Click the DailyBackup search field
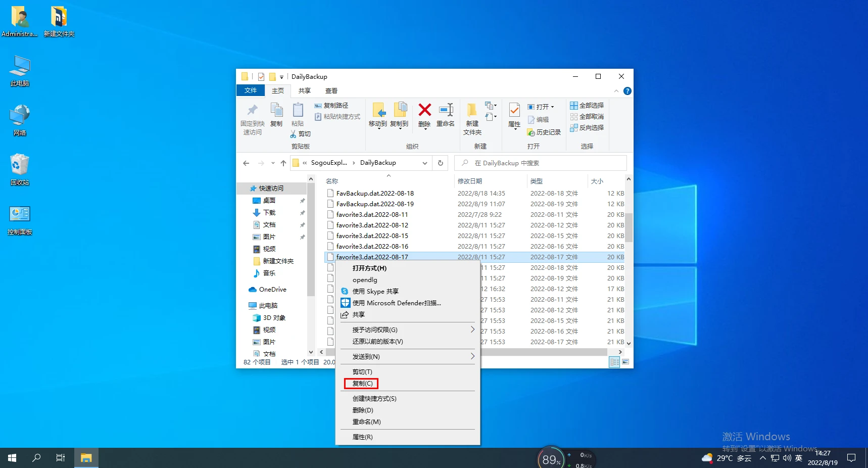 (541, 163)
